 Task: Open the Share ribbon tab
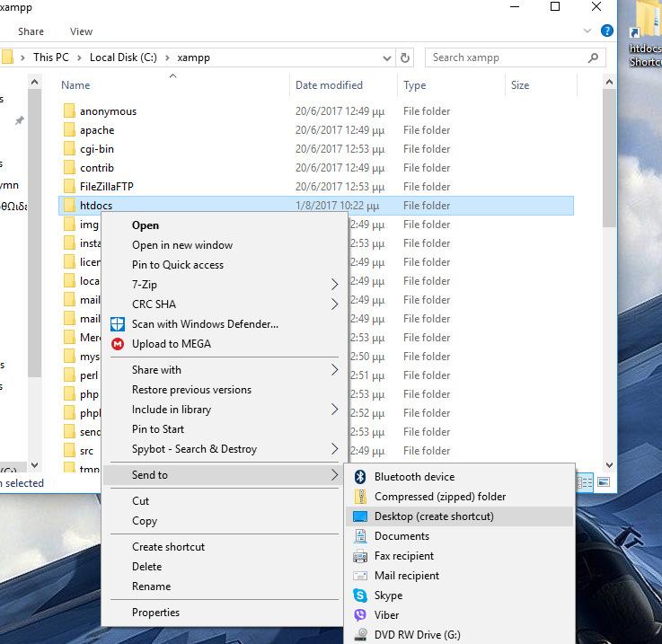pyautogui.click(x=31, y=31)
